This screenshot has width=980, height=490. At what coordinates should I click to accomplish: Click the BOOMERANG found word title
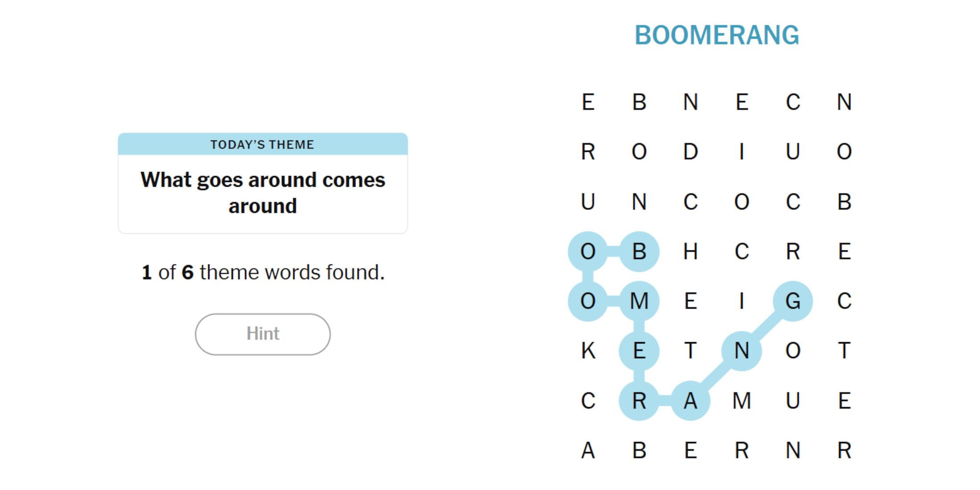click(717, 35)
